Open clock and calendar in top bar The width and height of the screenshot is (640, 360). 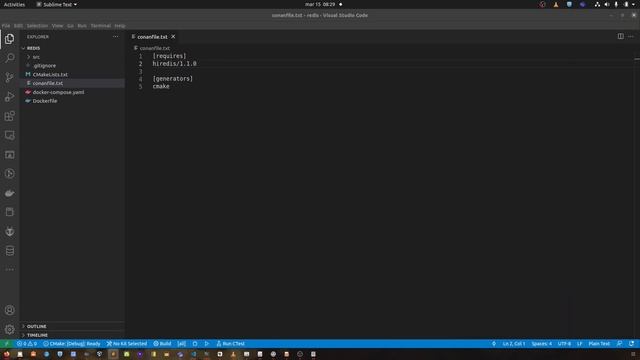(320, 4)
